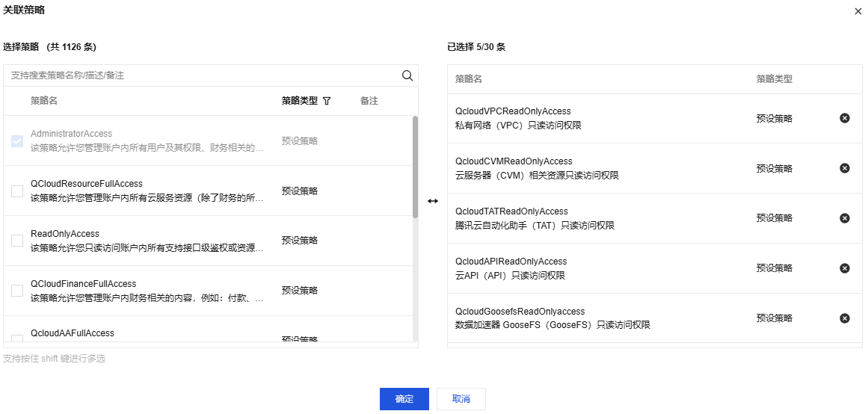Click the 腾讯云自动化助手（TAT）只读访问权限 description
The height and width of the screenshot is (414, 868).
(535, 225)
